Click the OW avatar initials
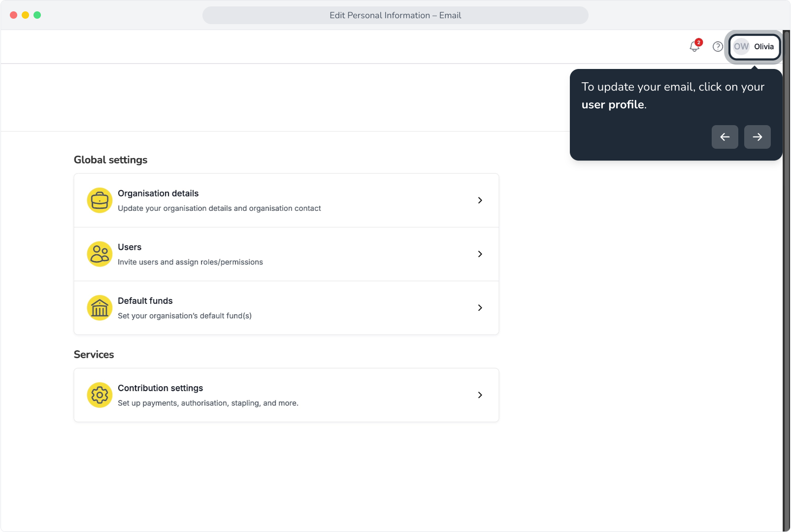The width and height of the screenshot is (791, 532). [741, 46]
